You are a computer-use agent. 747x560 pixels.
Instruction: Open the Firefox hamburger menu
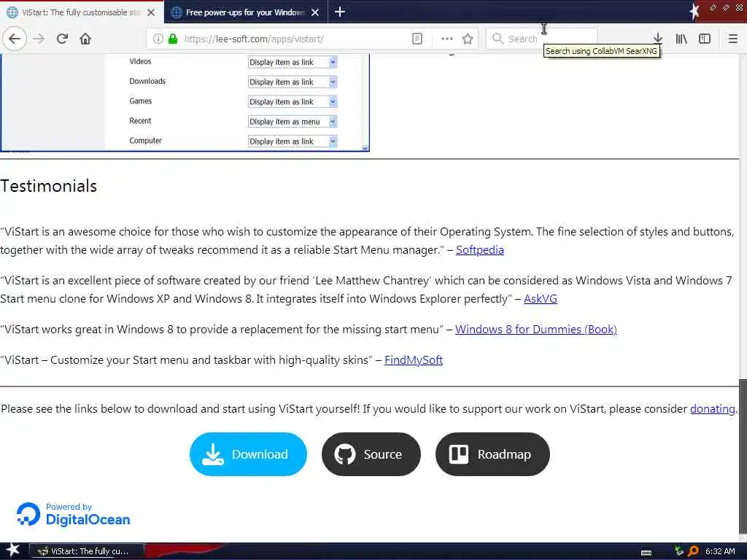(733, 39)
